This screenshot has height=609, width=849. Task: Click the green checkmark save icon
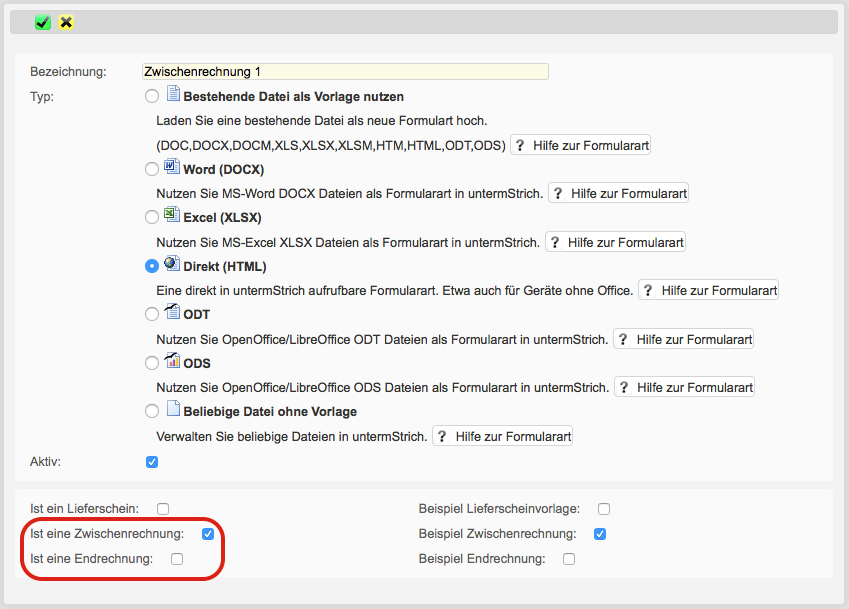tap(43, 22)
